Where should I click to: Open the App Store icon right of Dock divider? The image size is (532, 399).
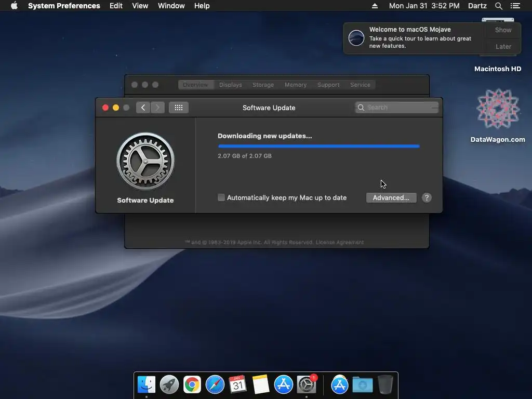(x=340, y=384)
